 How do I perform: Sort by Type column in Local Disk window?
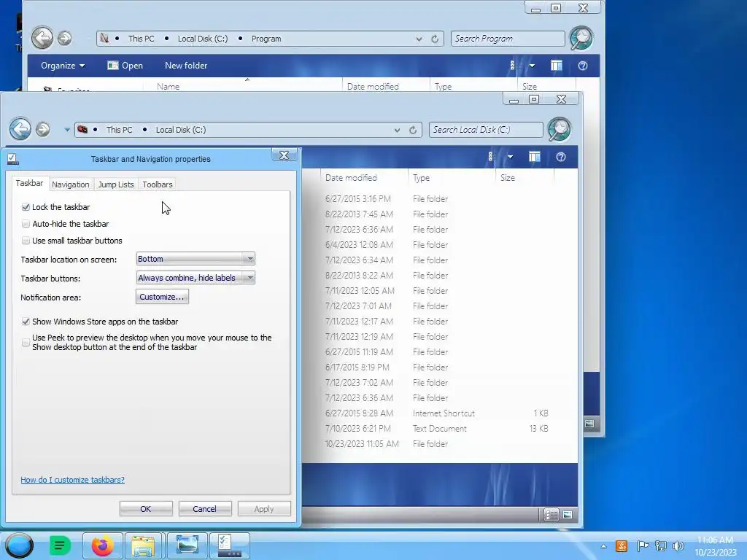coord(421,178)
